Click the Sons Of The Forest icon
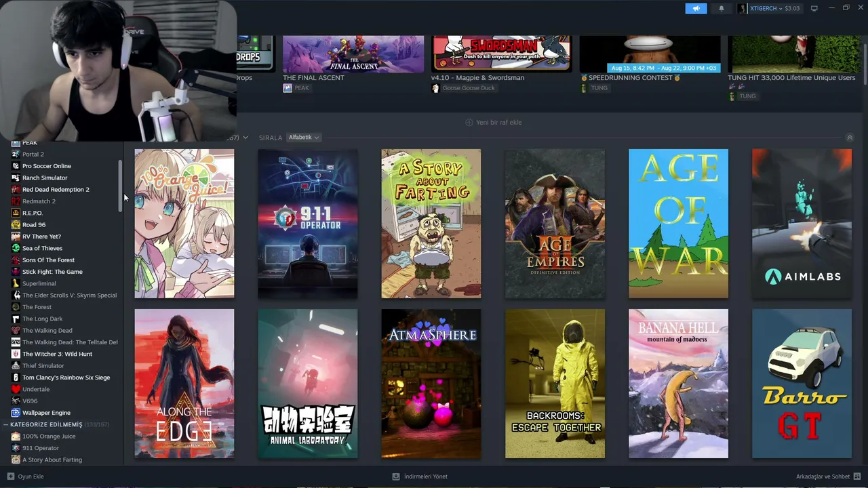Viewport: 868px width, 488px height. click(16, 260)
